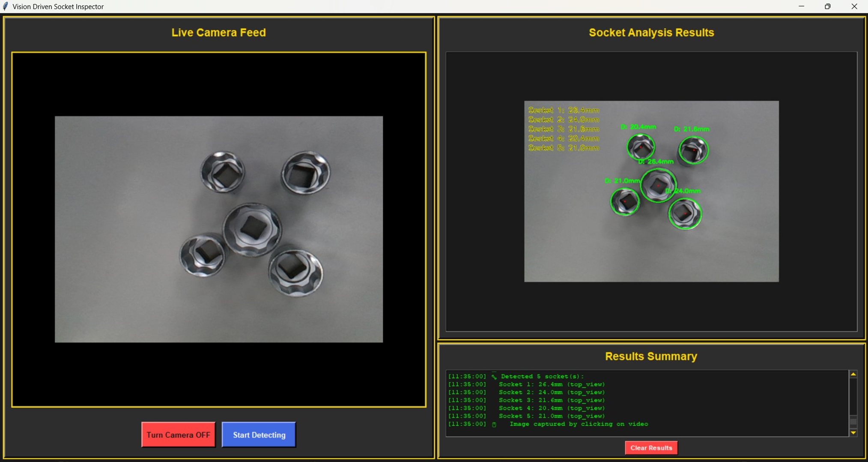The width and height of the screenshot is (868, 462).
Task: Select the detected 24.0mm socket circle
Action: click(685, 213)
